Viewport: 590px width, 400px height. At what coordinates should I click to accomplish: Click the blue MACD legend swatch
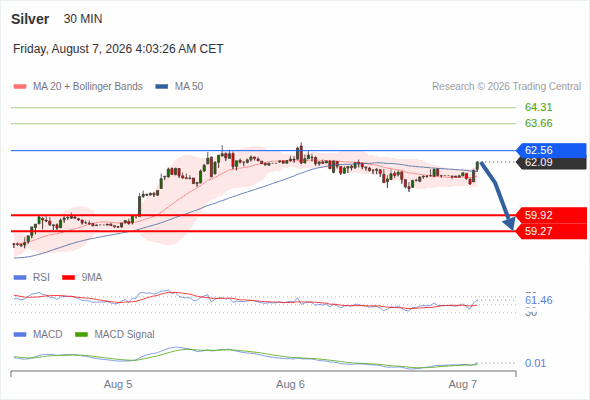pos(20,335)
